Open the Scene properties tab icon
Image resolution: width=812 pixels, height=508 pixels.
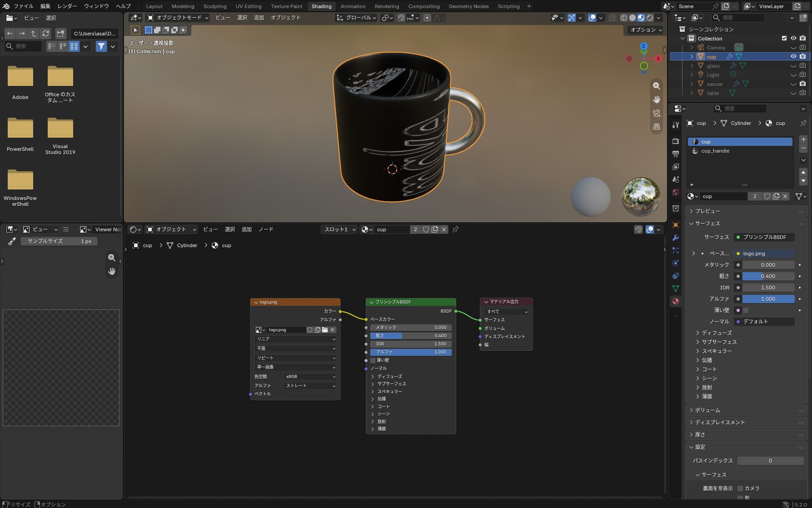click(676, 179)
